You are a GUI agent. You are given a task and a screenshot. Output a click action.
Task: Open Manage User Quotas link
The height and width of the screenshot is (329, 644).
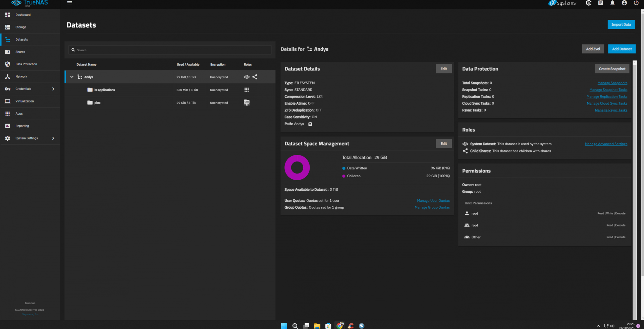(x=433, y=201)
